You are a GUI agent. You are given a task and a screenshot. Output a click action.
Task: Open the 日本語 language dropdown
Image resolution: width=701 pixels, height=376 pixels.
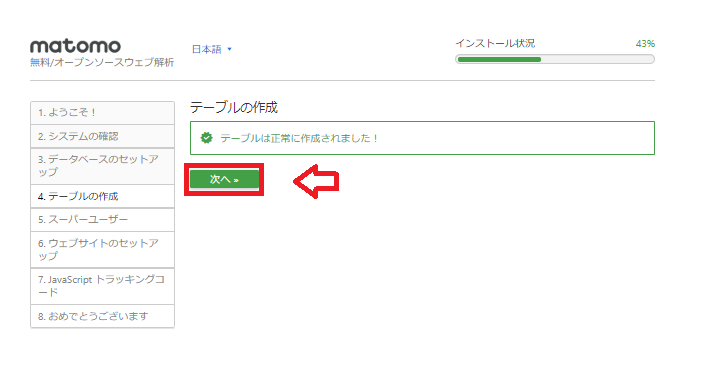[x=211, y=49]
